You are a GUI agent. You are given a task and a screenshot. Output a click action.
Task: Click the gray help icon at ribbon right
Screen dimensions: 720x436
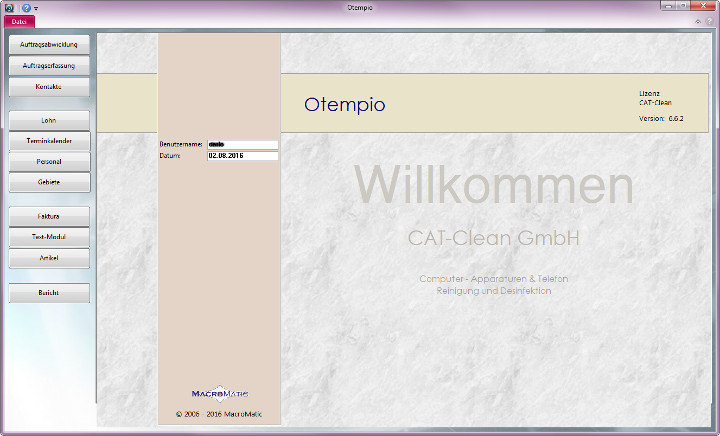pyautogui.click(x=709, y=21)
